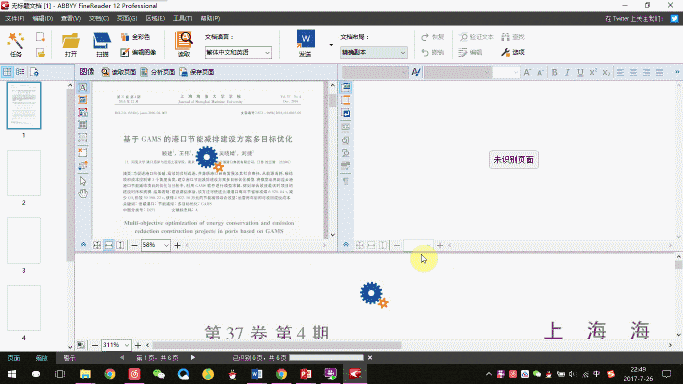Select the draw picture area tool
This screenshot has height=384, width=683.
point(83,100)
